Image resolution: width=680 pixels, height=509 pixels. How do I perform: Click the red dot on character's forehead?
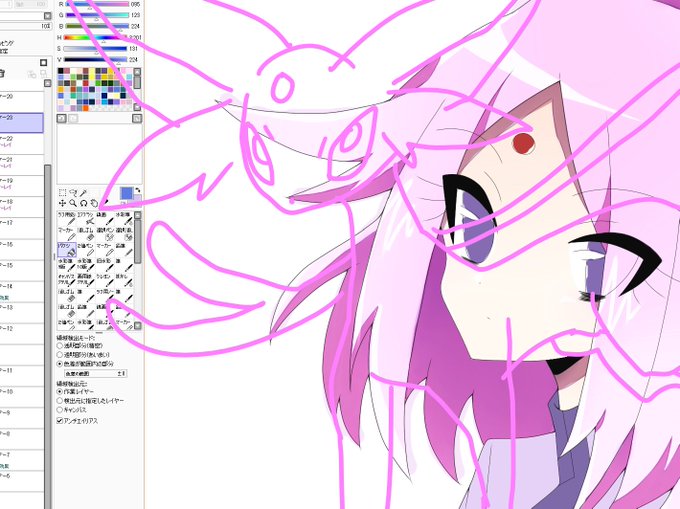coord(523,143)
